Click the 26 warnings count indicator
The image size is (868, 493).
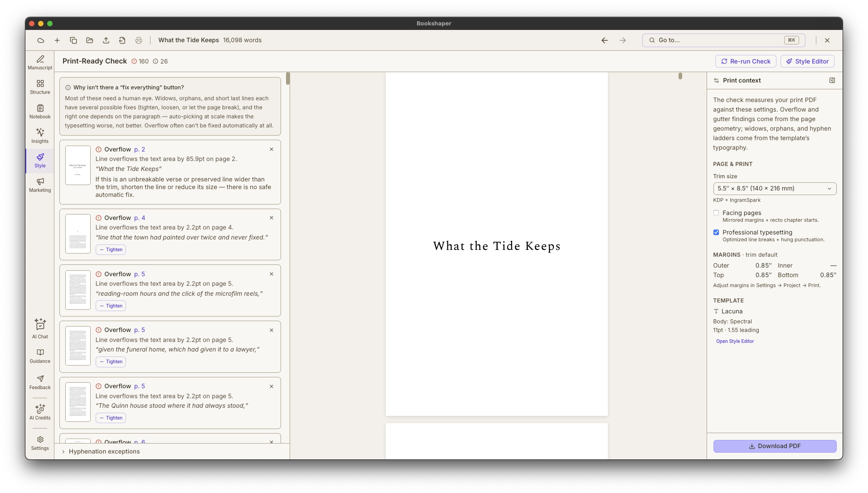[160, 61]
